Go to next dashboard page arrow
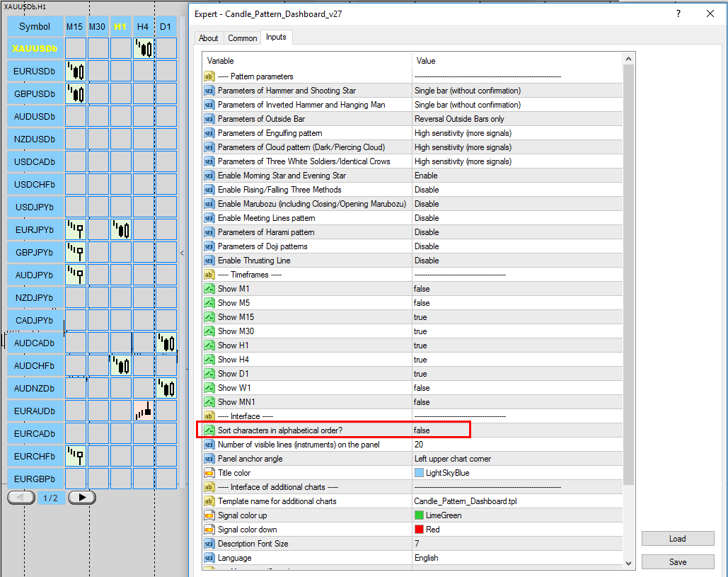Image resolution: width=728 pixels, height=577 pixels. 82,498
